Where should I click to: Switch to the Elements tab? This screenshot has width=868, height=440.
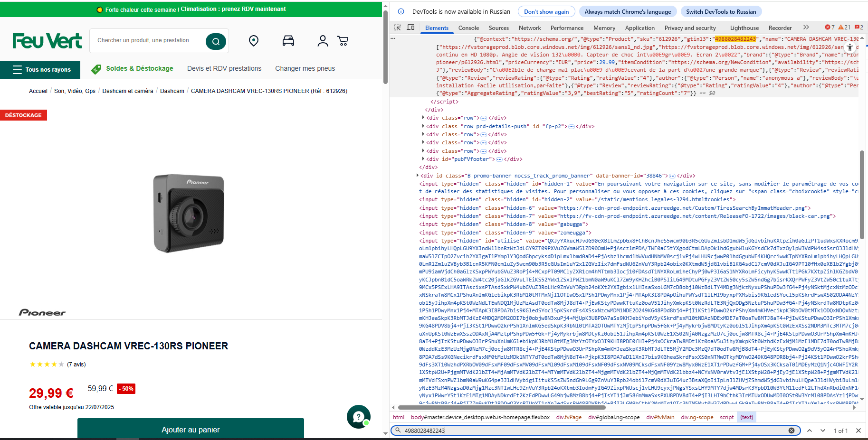[437, 28]
